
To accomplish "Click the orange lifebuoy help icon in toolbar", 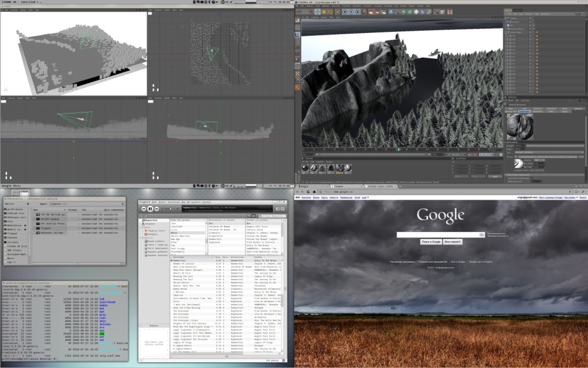I will [450, 12].
